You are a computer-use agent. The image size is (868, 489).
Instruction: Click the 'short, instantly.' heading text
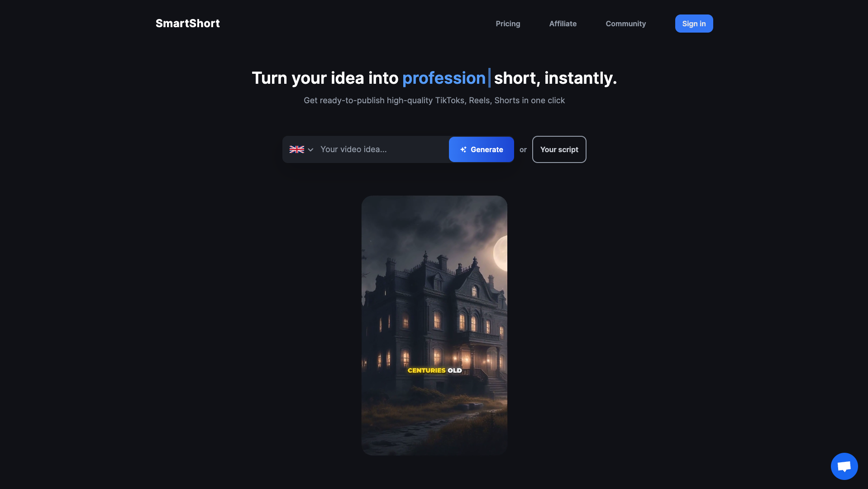(x=555, y=78)
